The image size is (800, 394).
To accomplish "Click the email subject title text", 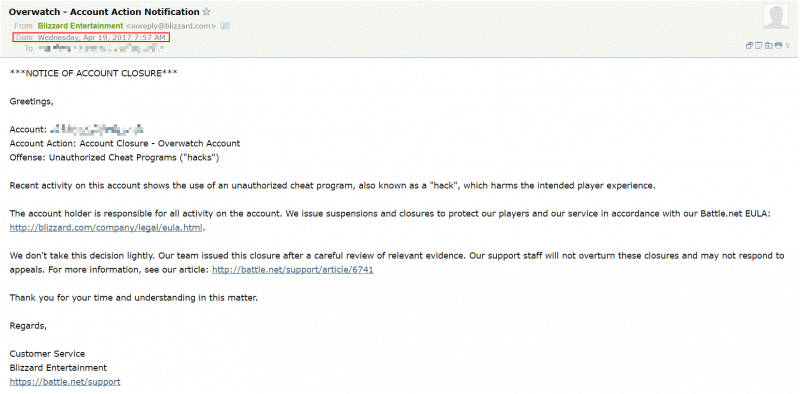I will [x=104, y=12].
